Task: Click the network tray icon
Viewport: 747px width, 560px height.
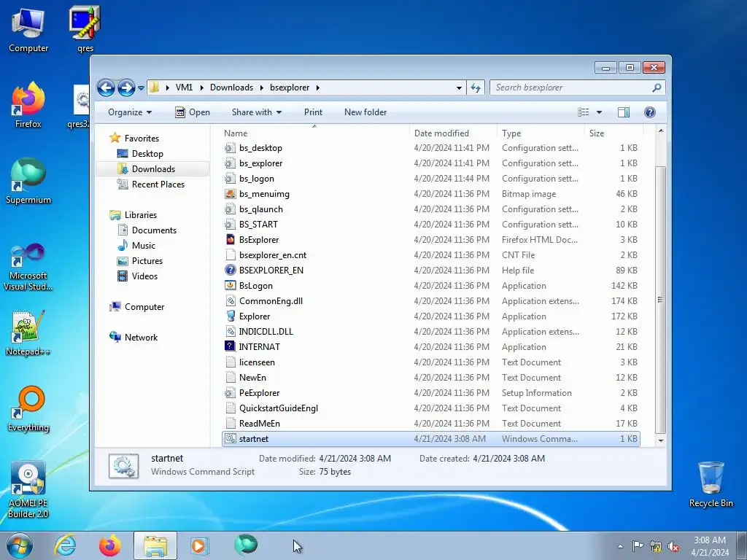Action: [656, 546]
